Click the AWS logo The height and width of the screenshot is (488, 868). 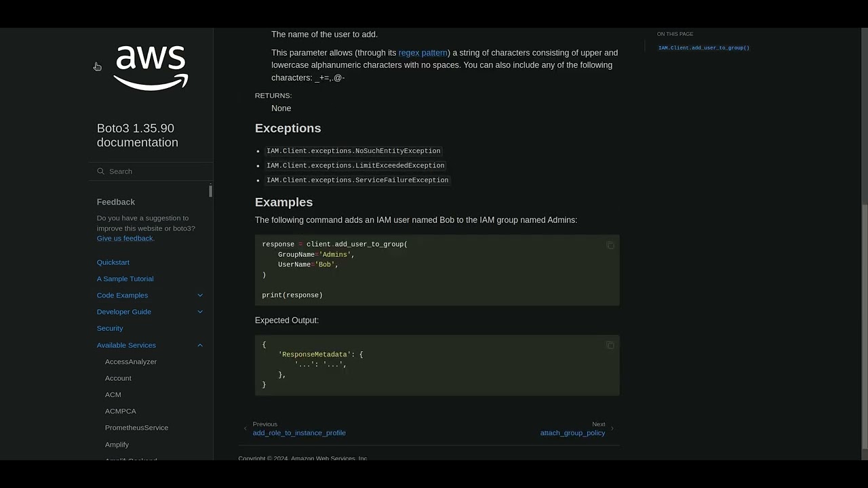(151, 68)
